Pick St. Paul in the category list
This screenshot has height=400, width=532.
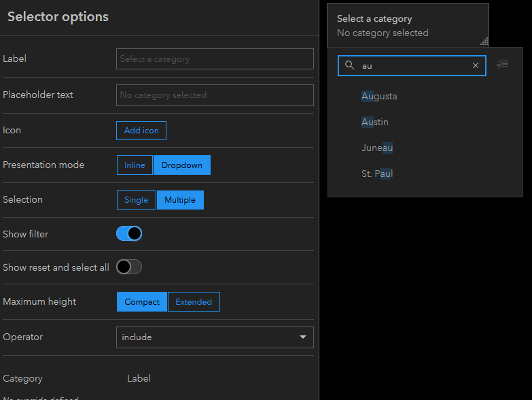[377, 173]
